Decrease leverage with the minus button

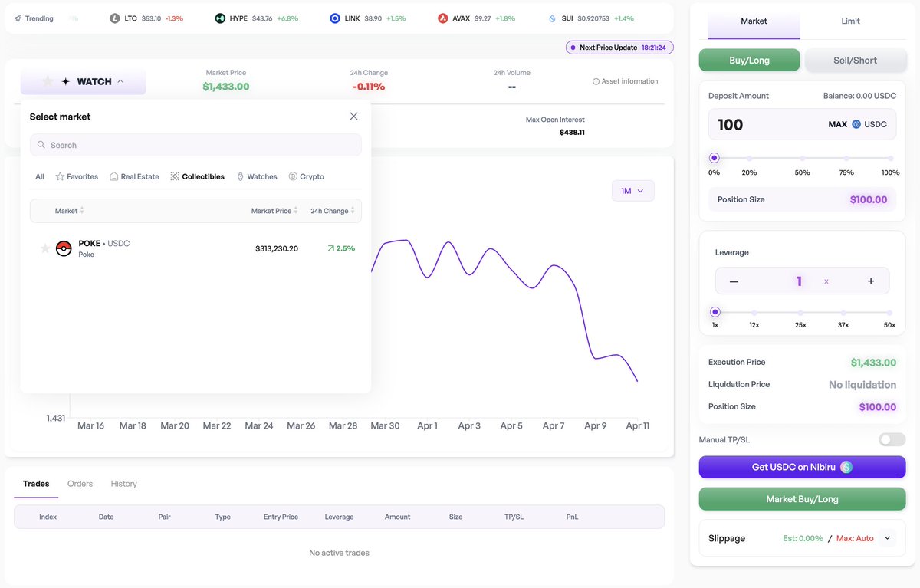tap(734, 281)
